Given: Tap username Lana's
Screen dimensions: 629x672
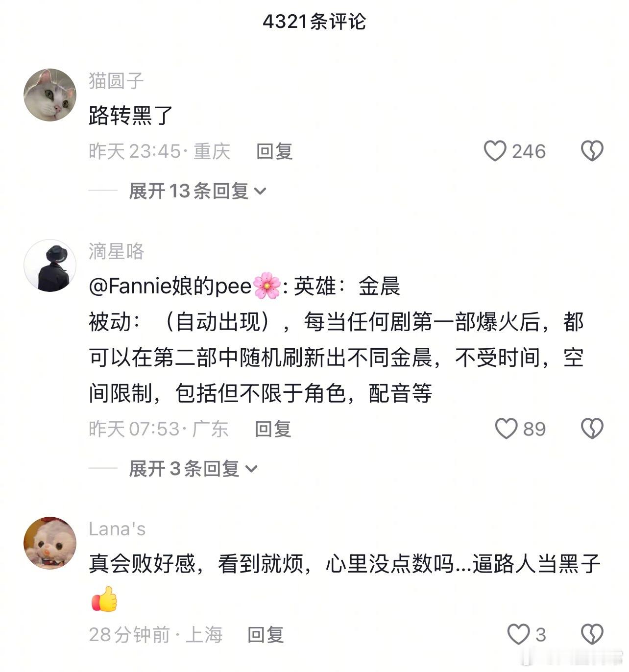Looking at the screenshot, I should click(x=117, y=529).
